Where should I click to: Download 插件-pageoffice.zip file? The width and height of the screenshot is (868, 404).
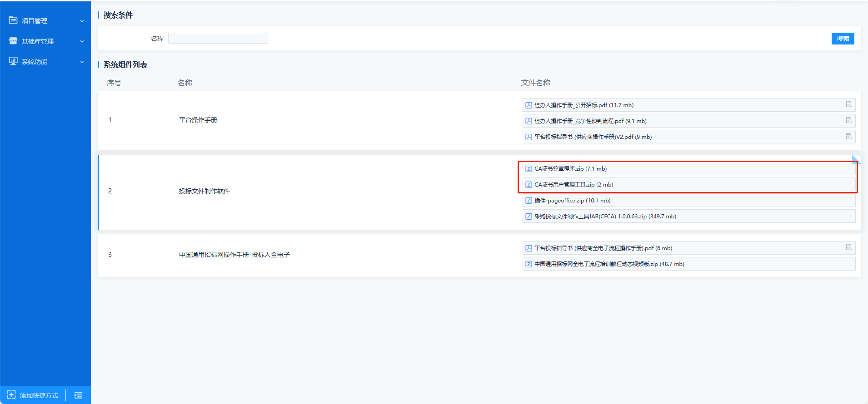tap(572, 201)
